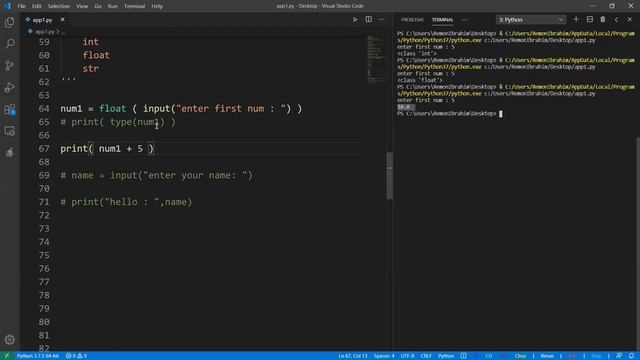The height and width of the screenshot is (360, 640).
Task: Change line ending via CRLF
Action: click(426, 356)
